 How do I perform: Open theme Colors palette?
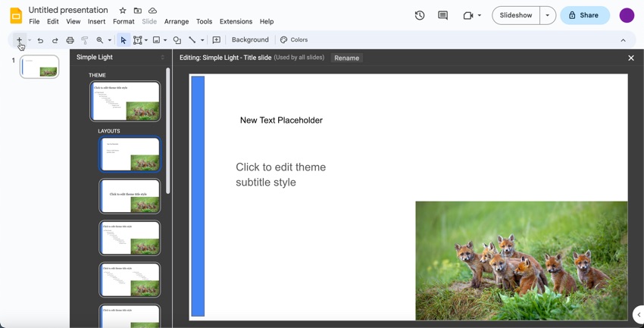pyautogui.click(x=294, y=40)
